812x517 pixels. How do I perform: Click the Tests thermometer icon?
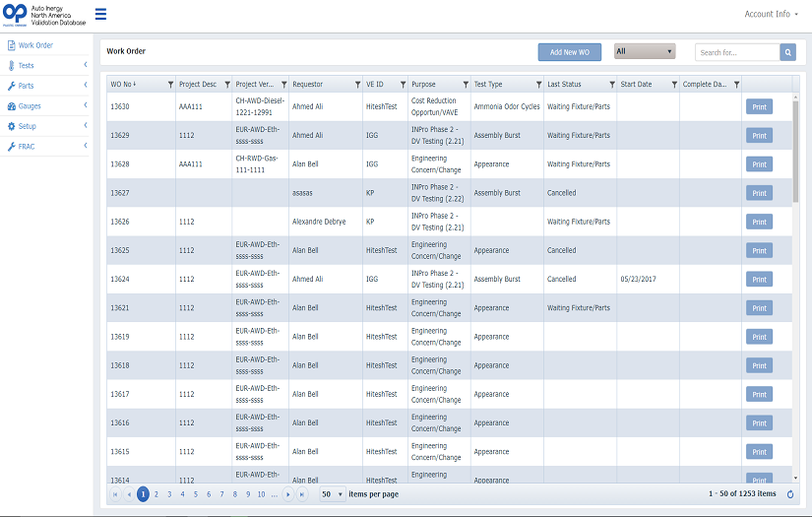click(12, 66)
